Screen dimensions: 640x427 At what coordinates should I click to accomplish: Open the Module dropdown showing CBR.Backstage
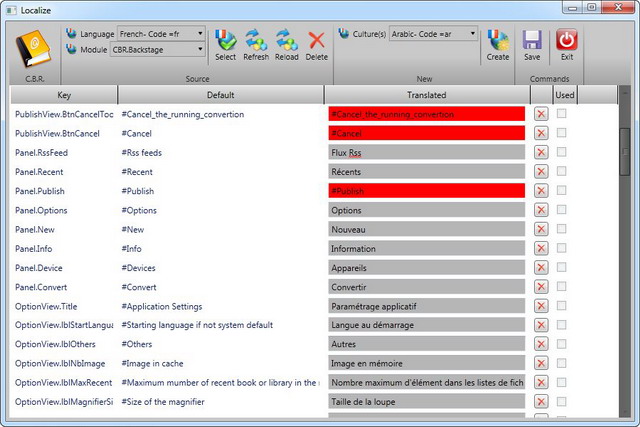(x=157, y=49)
